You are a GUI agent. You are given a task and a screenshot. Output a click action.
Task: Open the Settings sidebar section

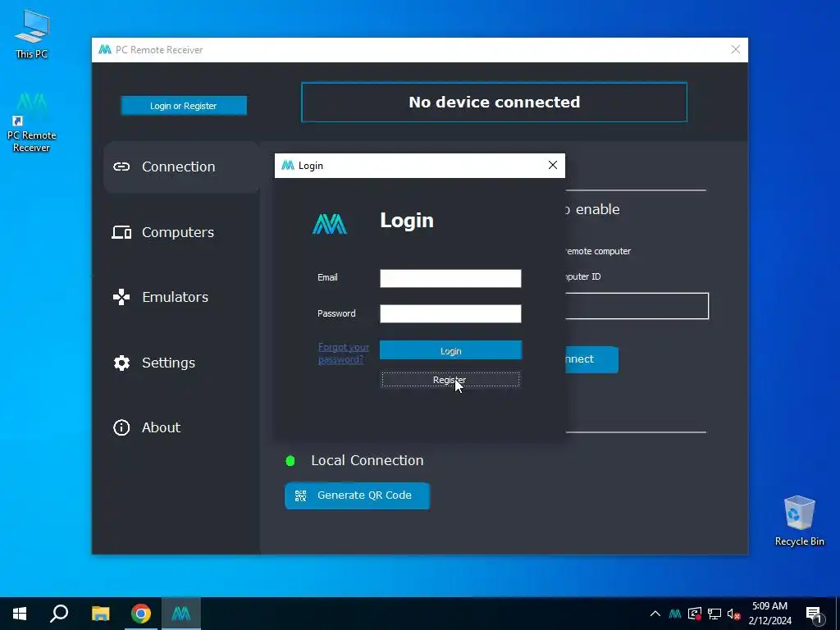click(153, 363)
